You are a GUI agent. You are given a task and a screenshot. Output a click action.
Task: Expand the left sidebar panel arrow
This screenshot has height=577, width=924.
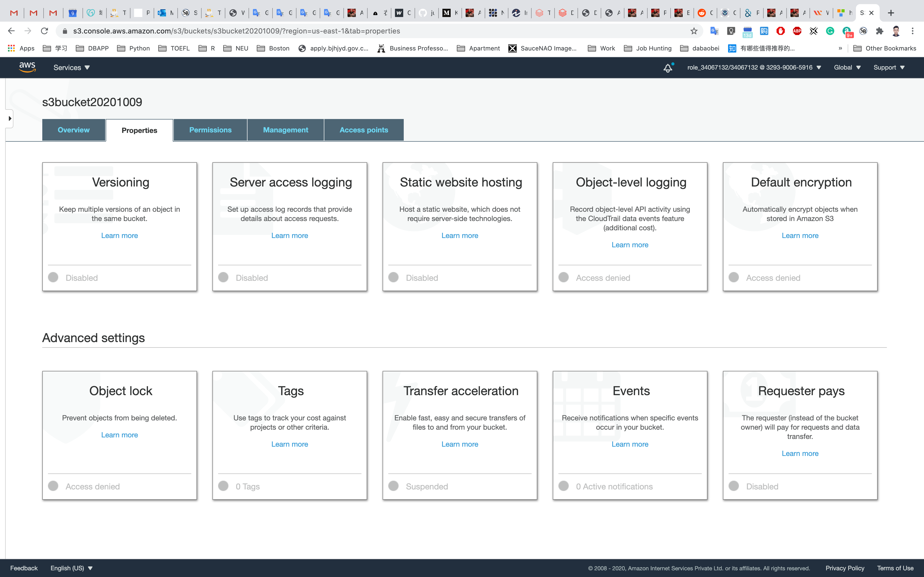10,119
